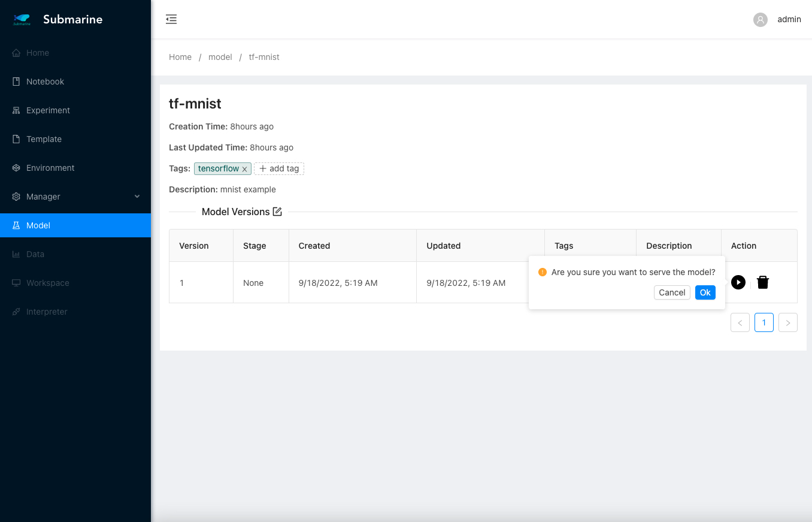
Task: Click the Submarine logo
Action: click(22, 20)
